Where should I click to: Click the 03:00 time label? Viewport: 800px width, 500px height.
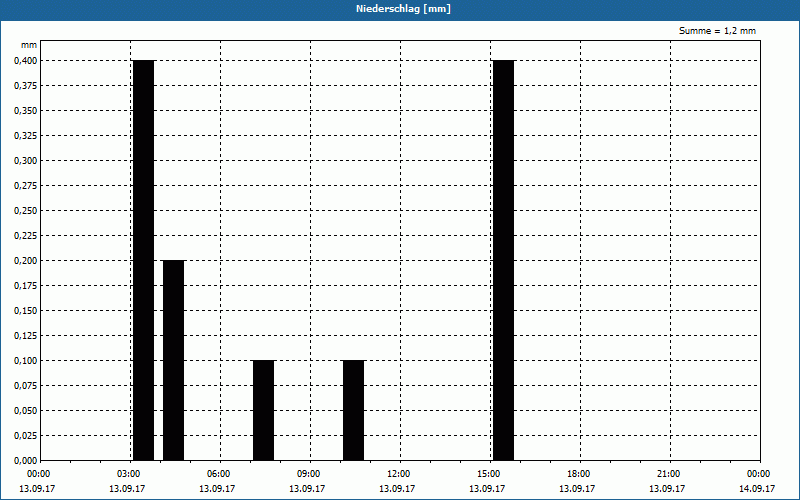pos(129,474)
